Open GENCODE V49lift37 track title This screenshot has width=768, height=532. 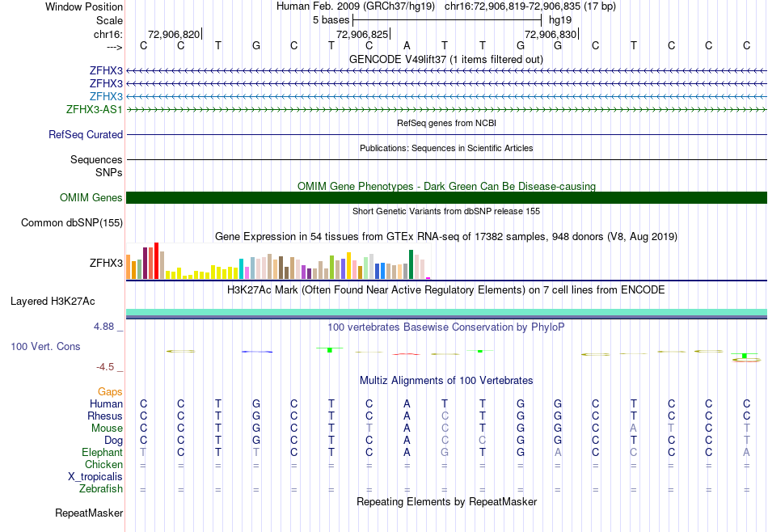tap(445, 59)
